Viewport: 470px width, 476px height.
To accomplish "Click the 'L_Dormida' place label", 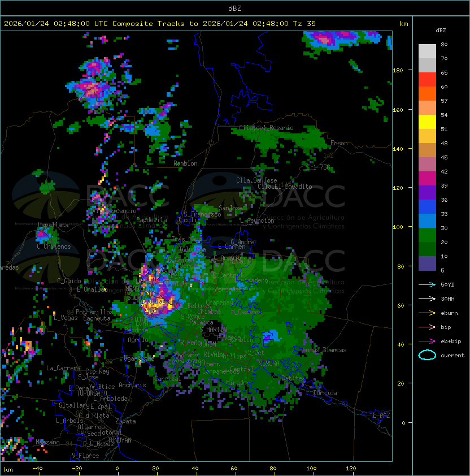I will (322, 393).
